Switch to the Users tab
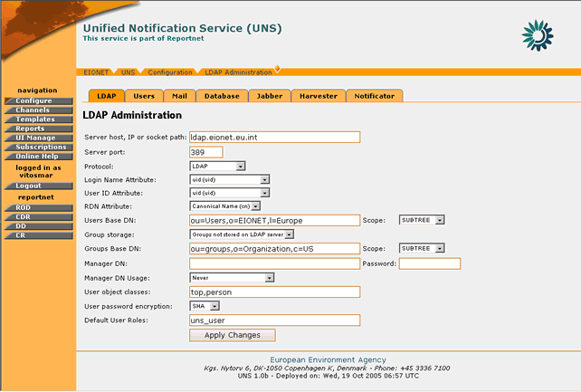Image resolution: width=581 pixels, height=392 pixels. 144,96
